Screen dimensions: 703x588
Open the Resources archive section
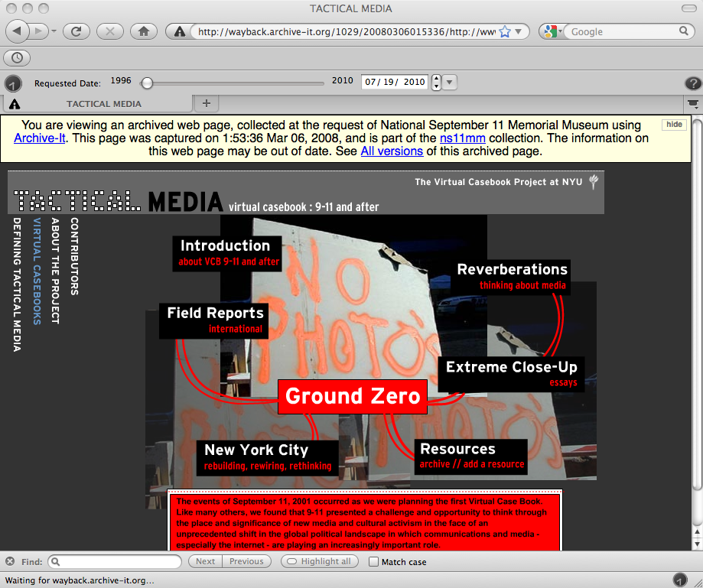(470, 456)
